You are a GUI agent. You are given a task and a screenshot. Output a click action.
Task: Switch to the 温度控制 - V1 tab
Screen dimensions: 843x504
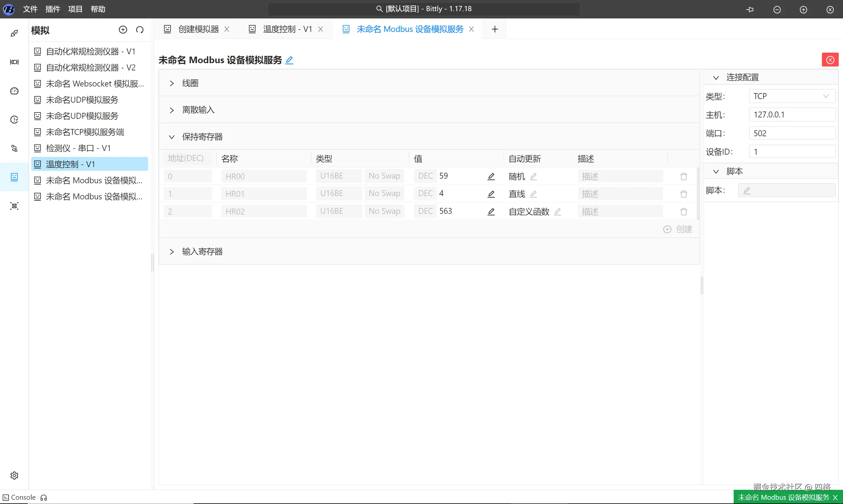pos(287,29)
